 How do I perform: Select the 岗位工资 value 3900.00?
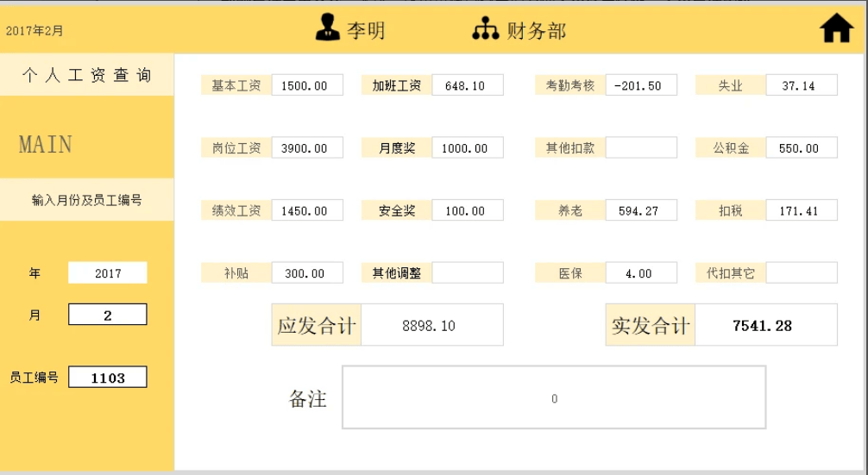307,147
